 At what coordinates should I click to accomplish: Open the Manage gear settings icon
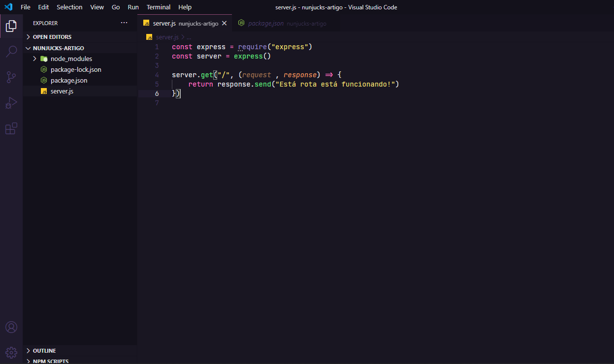[11, 353]
